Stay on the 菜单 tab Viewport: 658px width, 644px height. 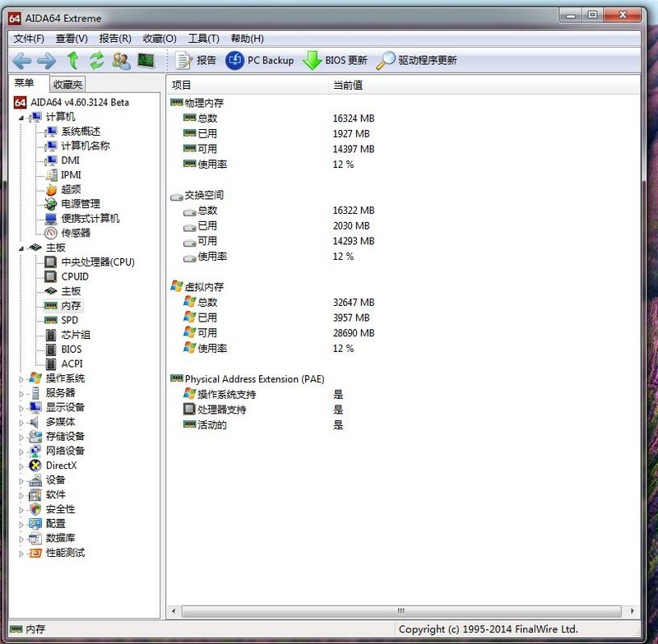tap(26, 82)
